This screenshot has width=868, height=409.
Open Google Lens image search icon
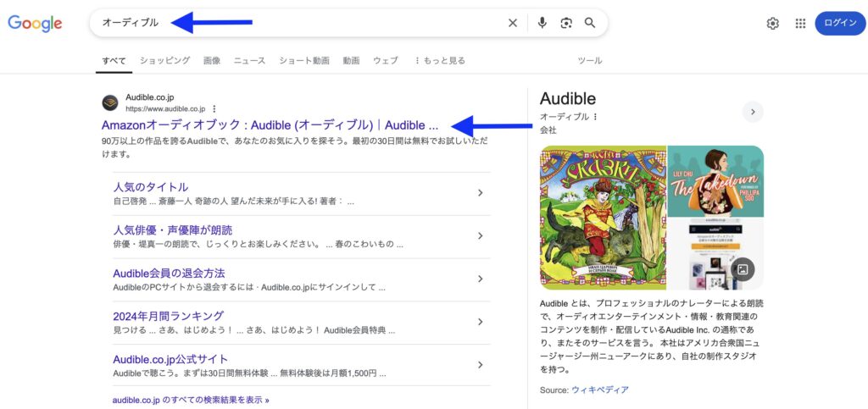pos(565,23)
